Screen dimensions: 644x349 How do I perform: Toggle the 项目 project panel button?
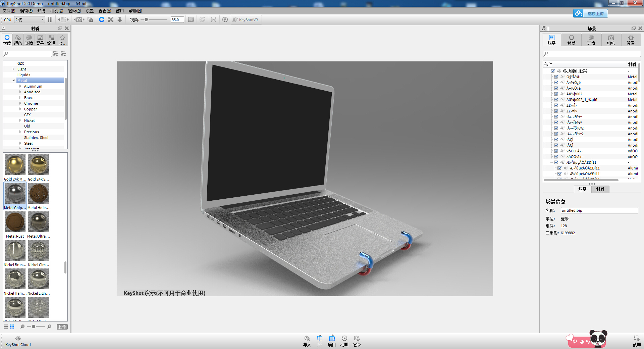point(332,341)
